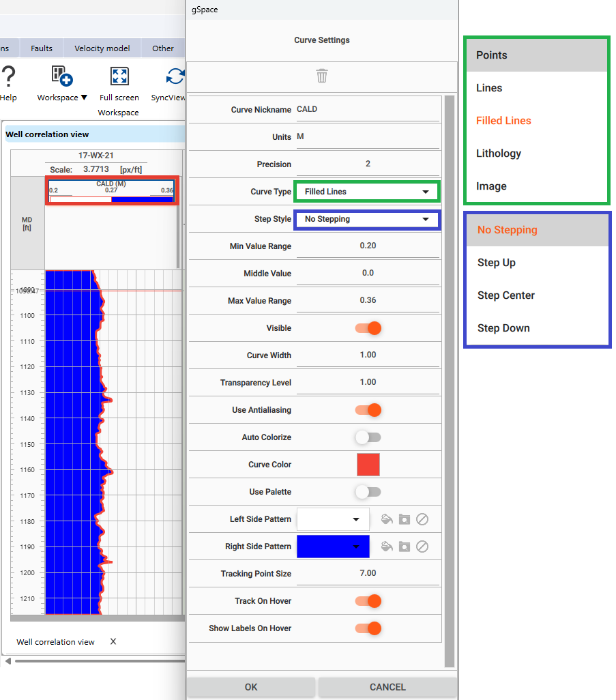Activate the Full screen Workspace icon
This screenshot has width=616, height=700.
119,76
